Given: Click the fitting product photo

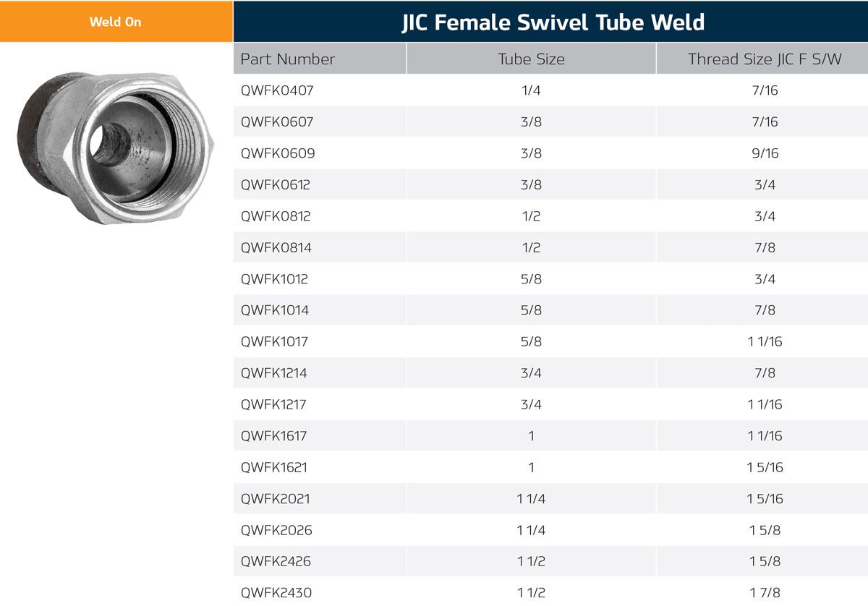Looking at the screenshot, I should 116,148.
